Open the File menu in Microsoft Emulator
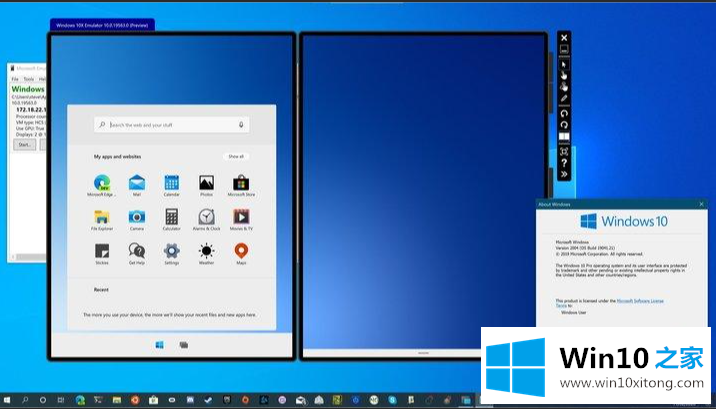716x409 pixels. 15,79
